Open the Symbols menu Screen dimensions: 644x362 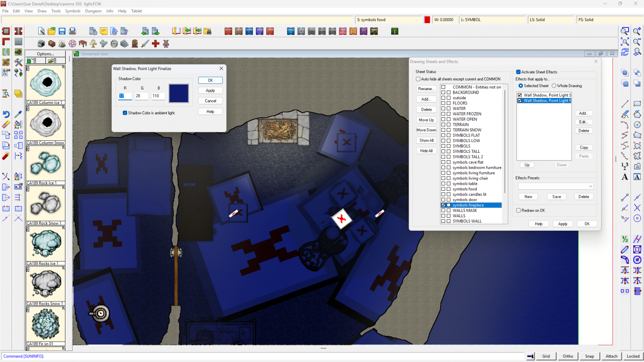click(x=73, y=11)
